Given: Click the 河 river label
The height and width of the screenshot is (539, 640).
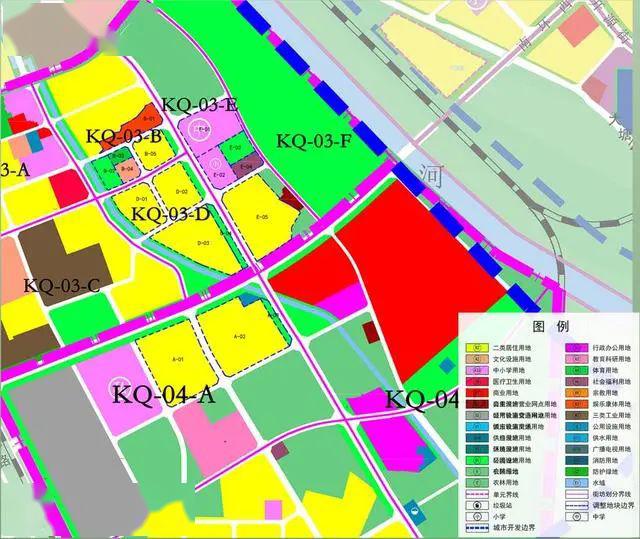Looking at the screenshot, I should (x=431, y=177).
